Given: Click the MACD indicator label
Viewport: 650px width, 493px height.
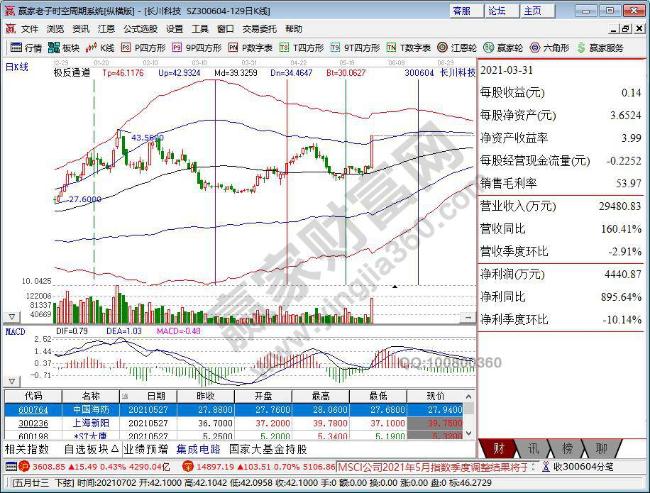Looking at the screenshot, I should click(15, 332).
